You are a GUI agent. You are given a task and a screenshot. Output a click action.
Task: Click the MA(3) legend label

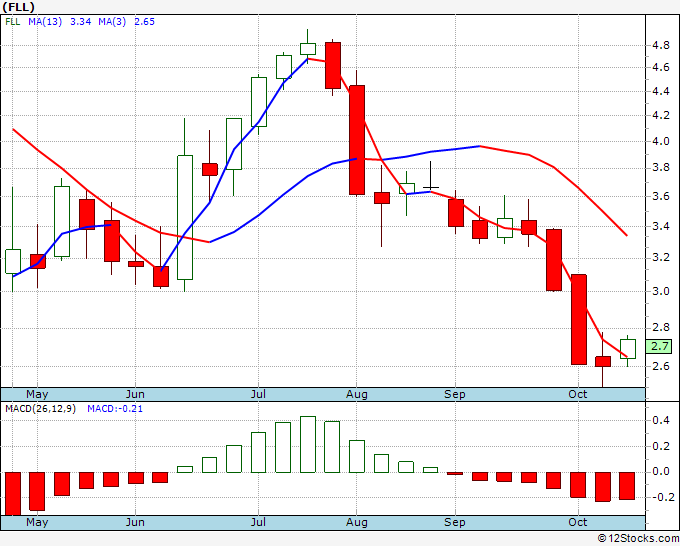click(x=112, y=22)
